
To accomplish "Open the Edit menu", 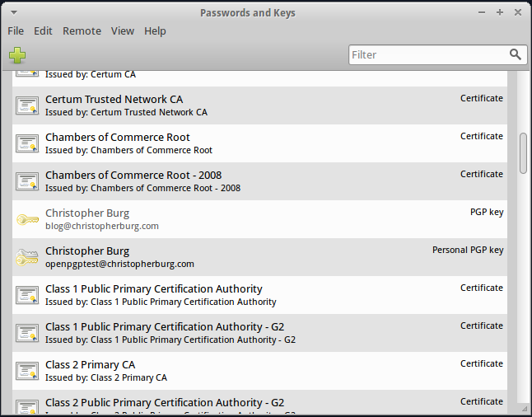I will pyautogui.click(x=43, y=30).
